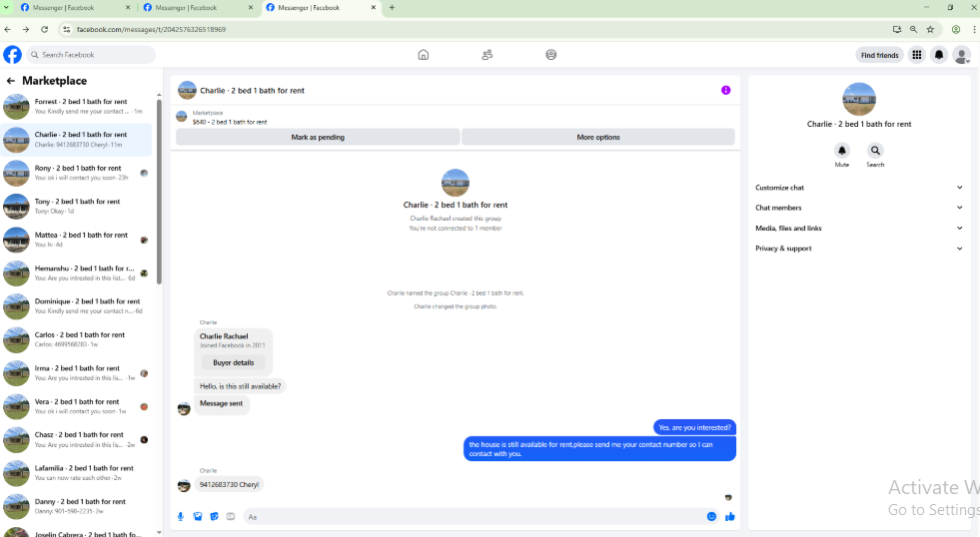Expand Privacy & support section
The image size is (980, 537).
click(x=859, y=248)
